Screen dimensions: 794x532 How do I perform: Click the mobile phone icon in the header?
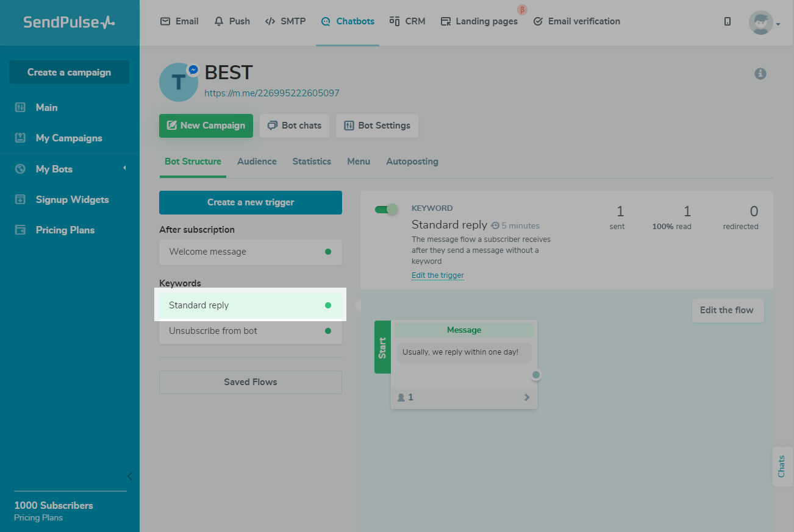(728, 21)
